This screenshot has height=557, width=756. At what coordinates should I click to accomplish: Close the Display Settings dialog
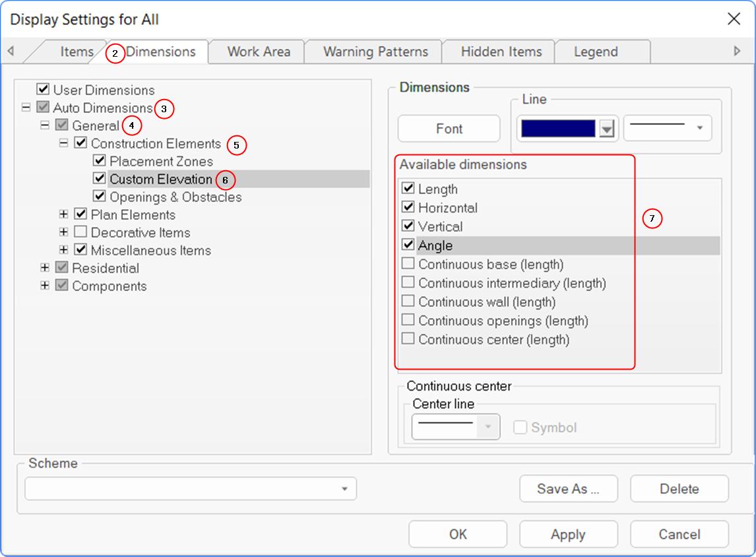[734, 18]
